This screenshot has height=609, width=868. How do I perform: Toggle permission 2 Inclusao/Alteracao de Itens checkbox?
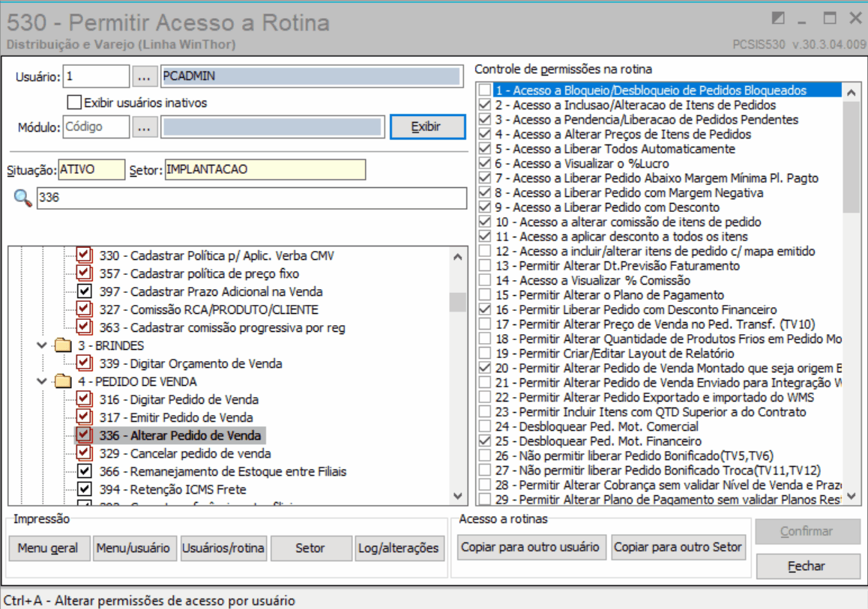tap(485, 105)
